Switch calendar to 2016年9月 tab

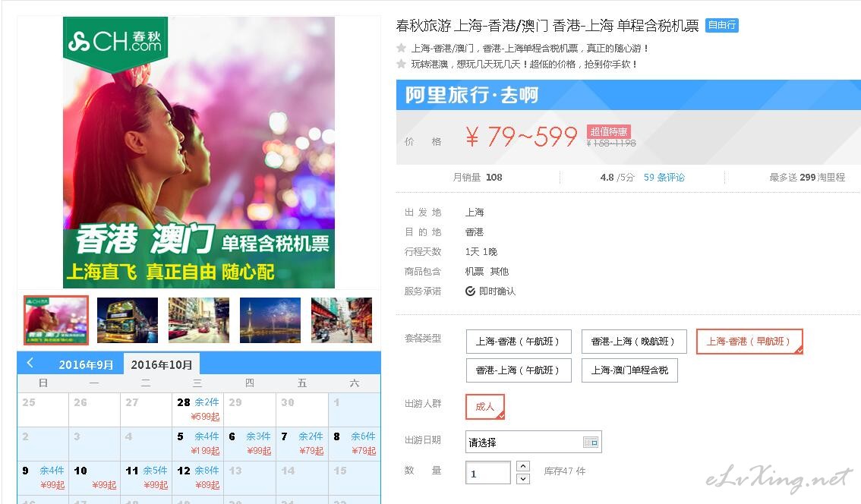click(x=86, y=364)
